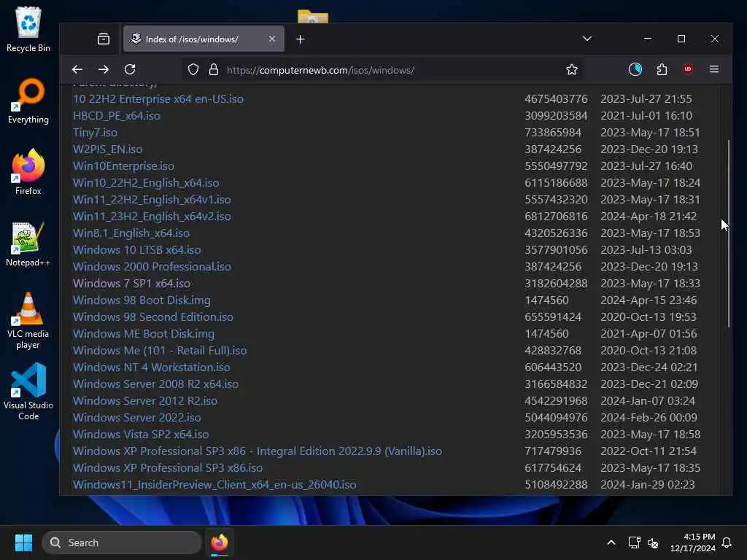Viewport: 747px width, 560px height.
Task: Open the Windows Start menu
Action: pos(23,542)
